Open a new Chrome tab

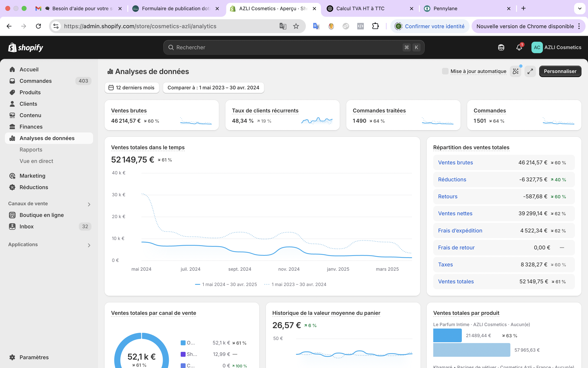click(x=523, y=9)
